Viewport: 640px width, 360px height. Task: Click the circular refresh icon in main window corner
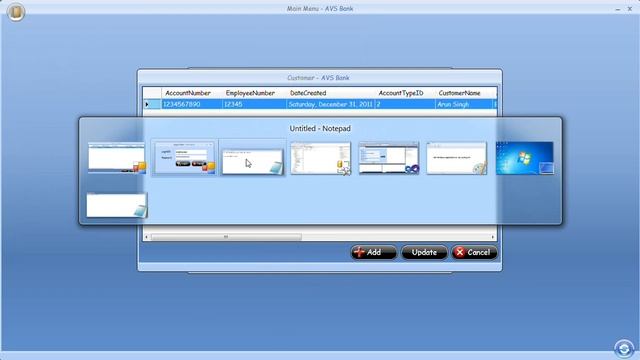click(624, 349)
